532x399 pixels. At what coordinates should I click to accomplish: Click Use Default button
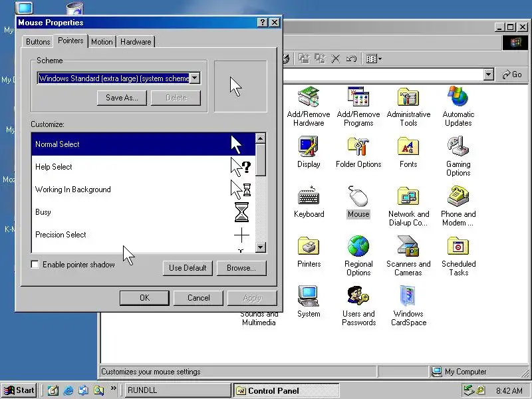[x=188, y=268]
